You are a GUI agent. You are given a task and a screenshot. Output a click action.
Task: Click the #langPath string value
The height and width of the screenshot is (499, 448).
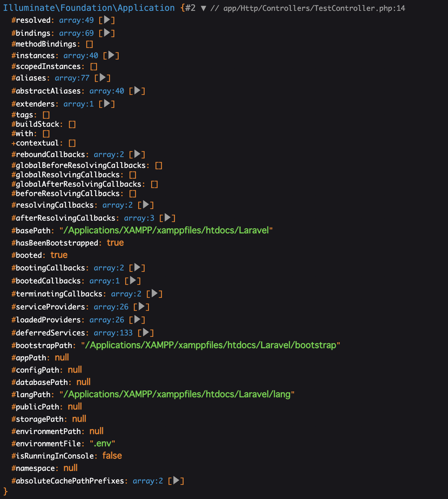click(x=177, y=394)
